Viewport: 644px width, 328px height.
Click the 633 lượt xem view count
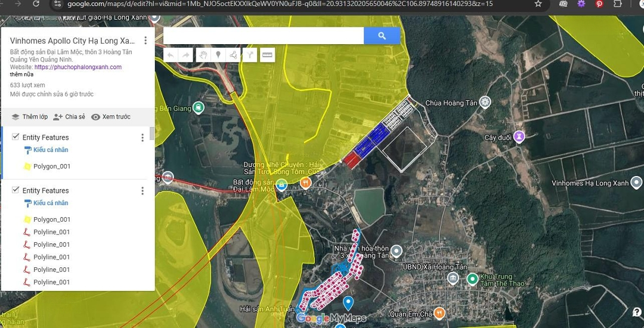(27, 85)
